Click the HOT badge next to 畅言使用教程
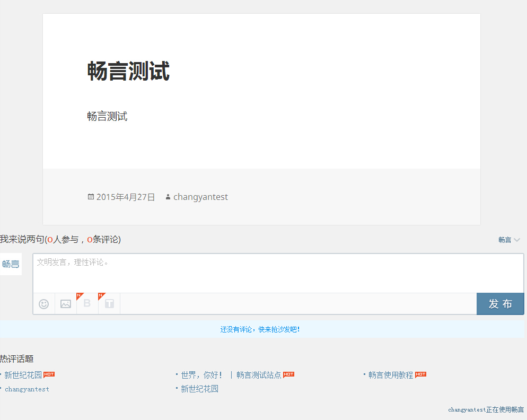 click(420, 374)
